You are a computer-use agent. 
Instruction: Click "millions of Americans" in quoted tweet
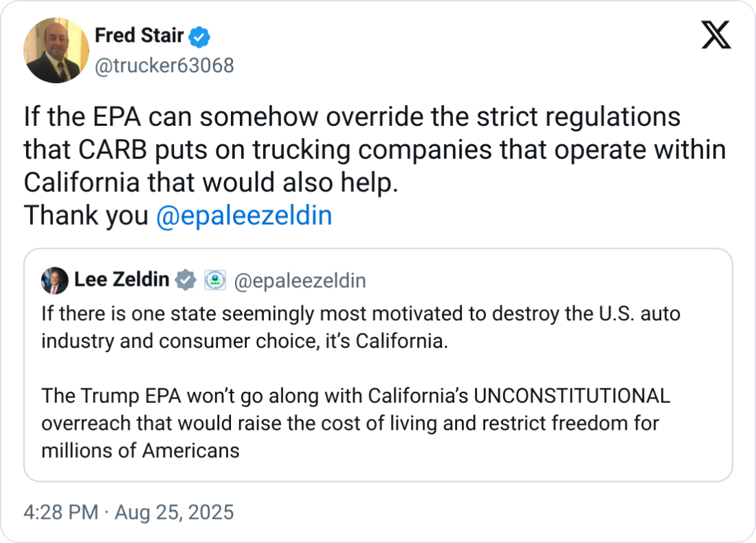coord(140,450)
